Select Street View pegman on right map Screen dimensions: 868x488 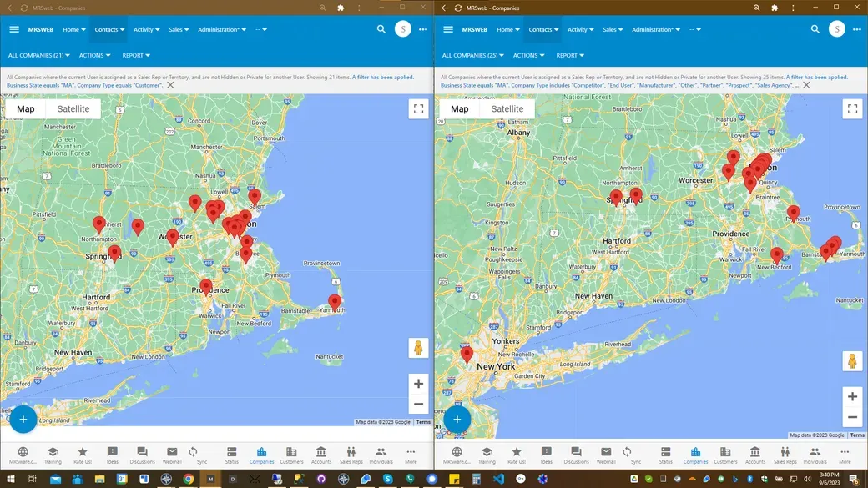coord(852,360)
